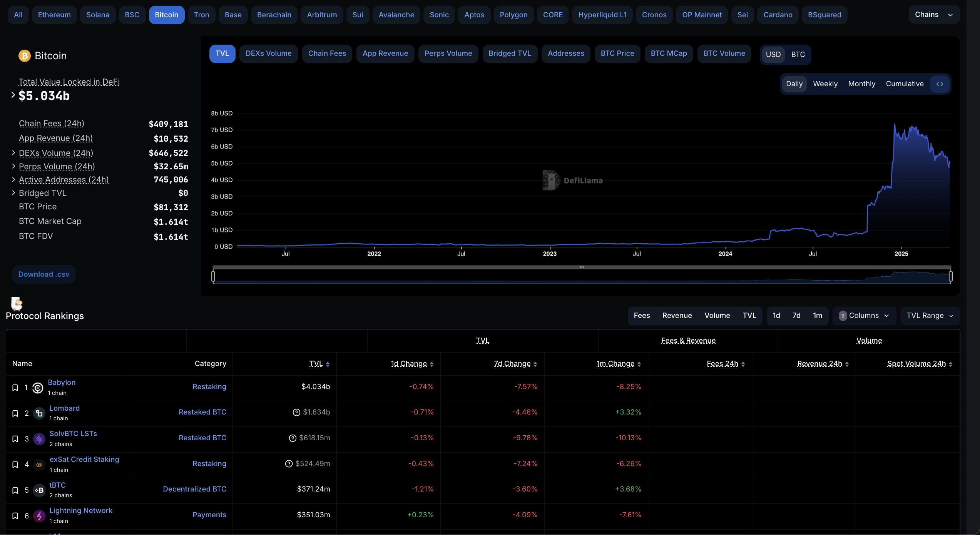The height and width of the screenshot is (535, 980).
Task: Expand the Bridged TVL row
Action: pyautogui.click(x=13, y=193)
